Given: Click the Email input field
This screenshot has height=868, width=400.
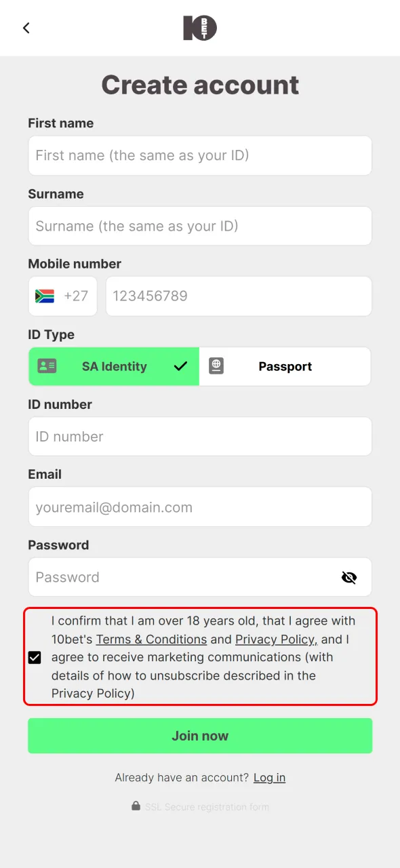Looking at the screenshot, I should 200,507.
